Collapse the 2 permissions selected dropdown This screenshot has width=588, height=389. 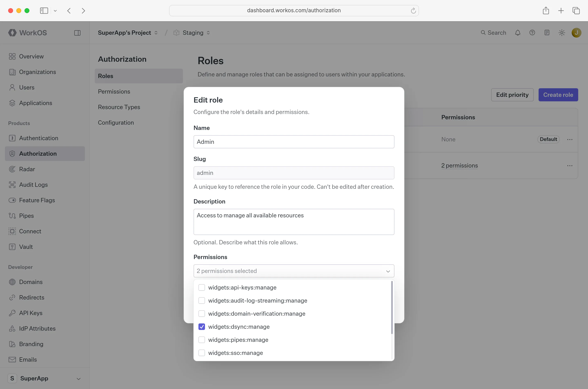[x=294, y=271]
